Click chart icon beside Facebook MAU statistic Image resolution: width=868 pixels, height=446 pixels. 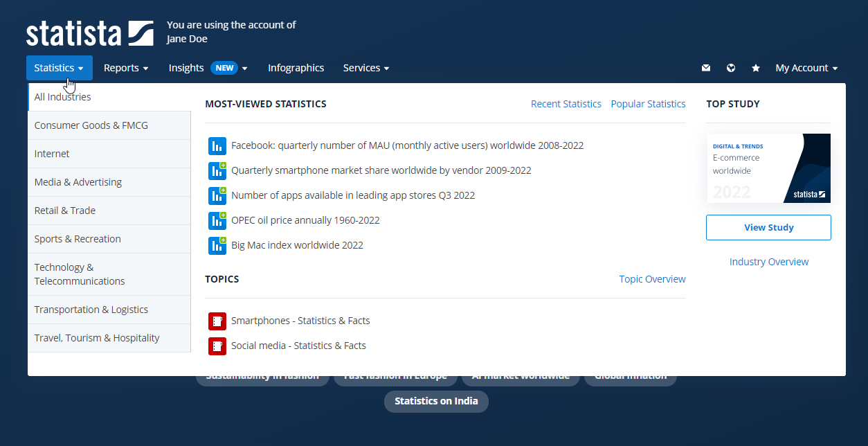coord(217,146)
